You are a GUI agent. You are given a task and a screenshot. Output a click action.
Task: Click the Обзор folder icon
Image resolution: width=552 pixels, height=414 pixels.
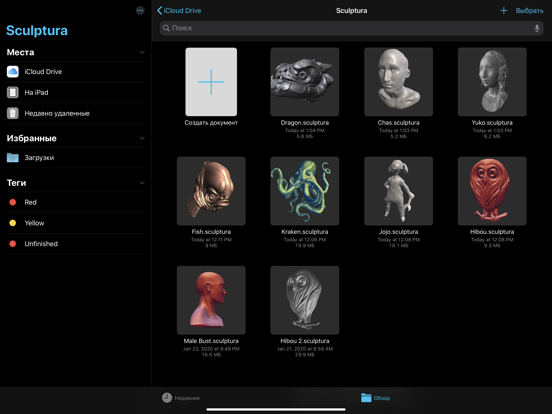click(x=366, y=398)
